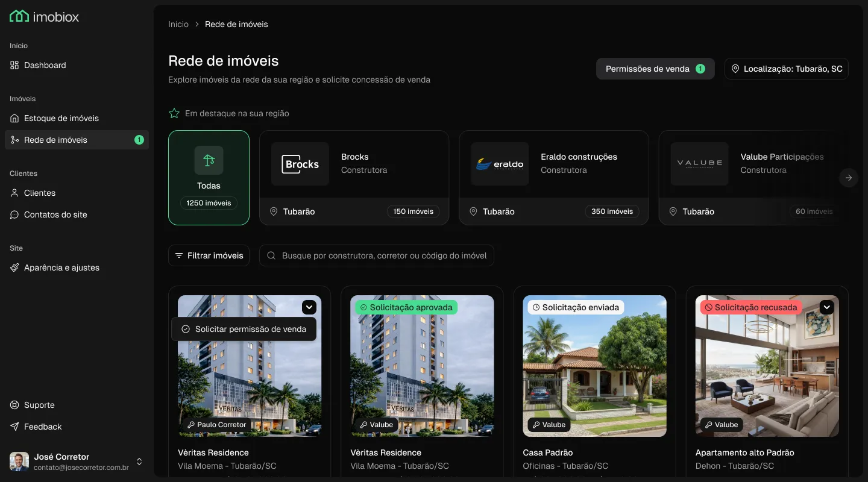
Task: Select the Todas 1250 imóveis card
Action: 209,178
